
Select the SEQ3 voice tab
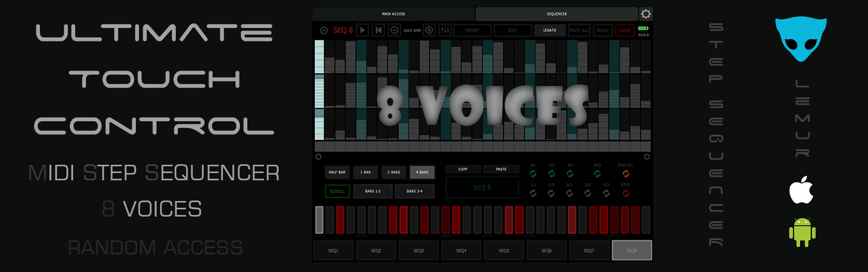click(418, 251)
